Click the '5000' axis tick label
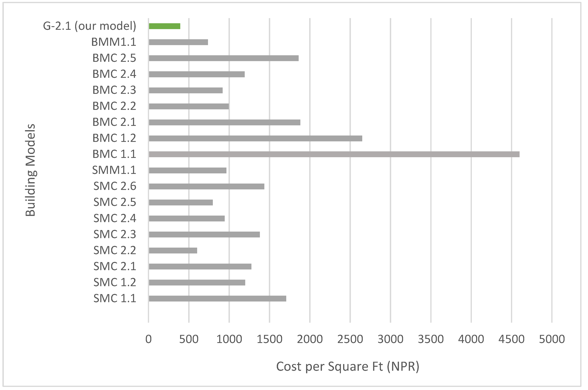The width and height of the screenshot is (588, 390). [552, 339]
